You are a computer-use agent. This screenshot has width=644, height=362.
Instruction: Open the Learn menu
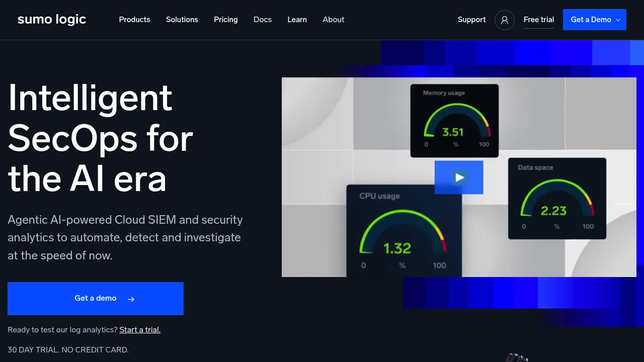coord(297,20)
